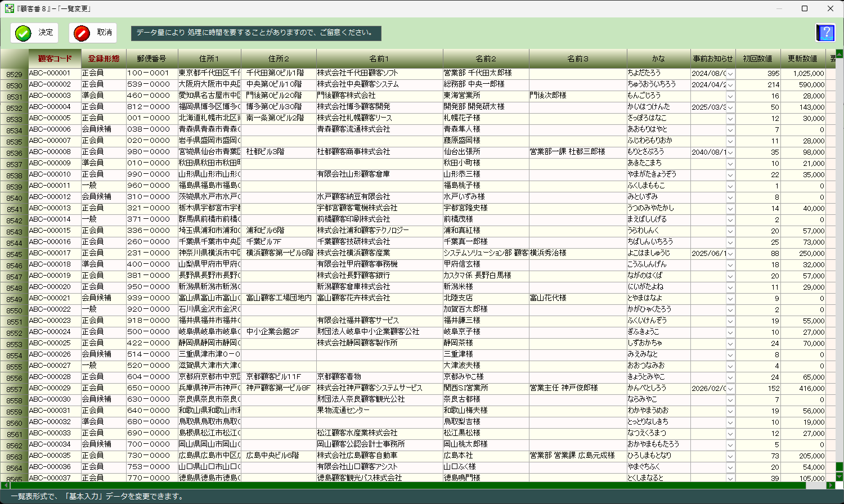The image size is (844, 504).
Task: Click name cell 総務部 中央一郎様
Action: 486,84
